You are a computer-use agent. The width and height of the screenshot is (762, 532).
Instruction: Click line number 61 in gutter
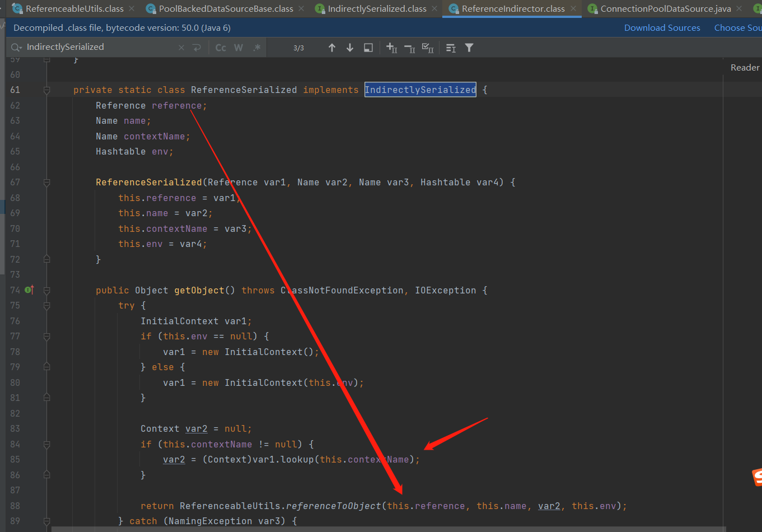click(15, 90)
